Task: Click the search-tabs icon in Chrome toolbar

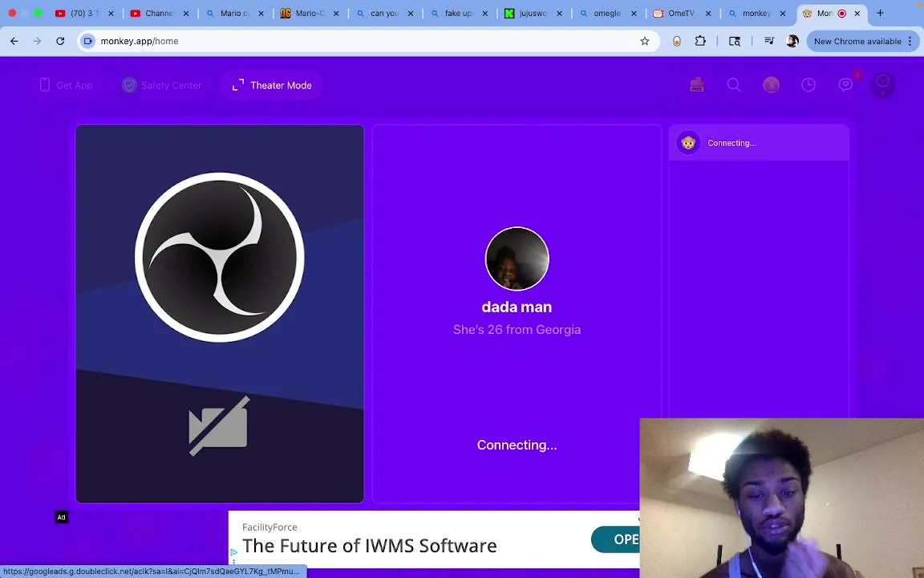Action: click(734, 41)
